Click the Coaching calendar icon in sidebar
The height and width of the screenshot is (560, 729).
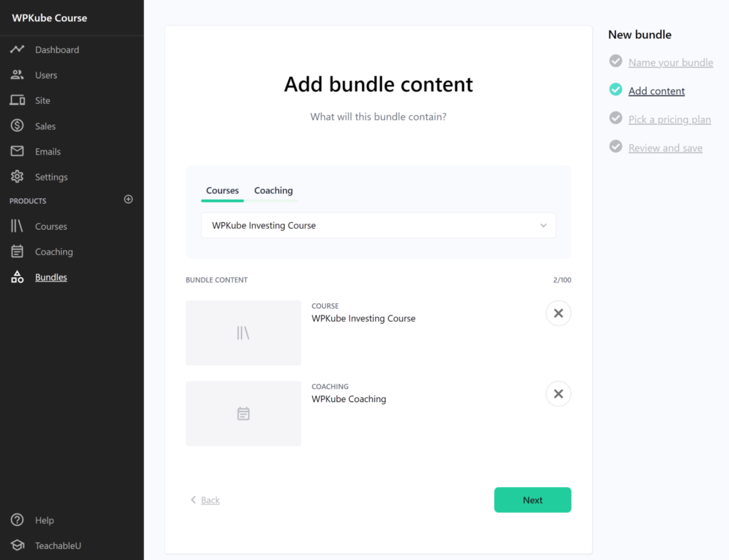(x=17, y=251)
